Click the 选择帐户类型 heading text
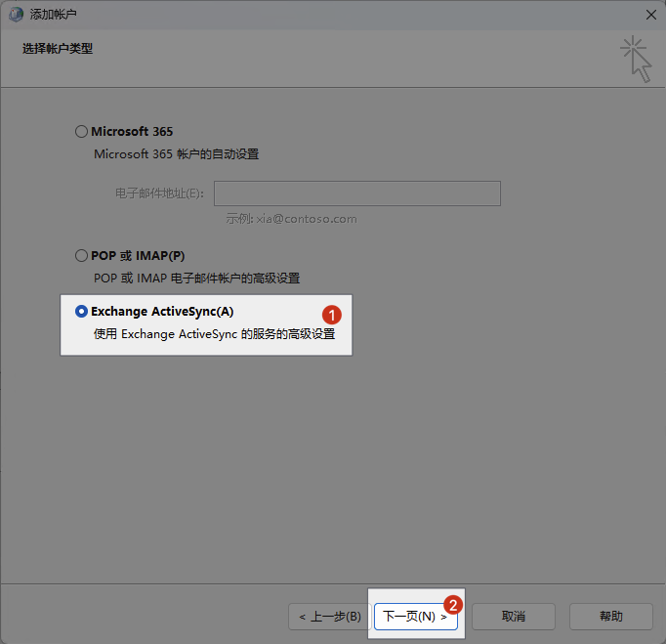Screen dimensions: 666x644 58,49
